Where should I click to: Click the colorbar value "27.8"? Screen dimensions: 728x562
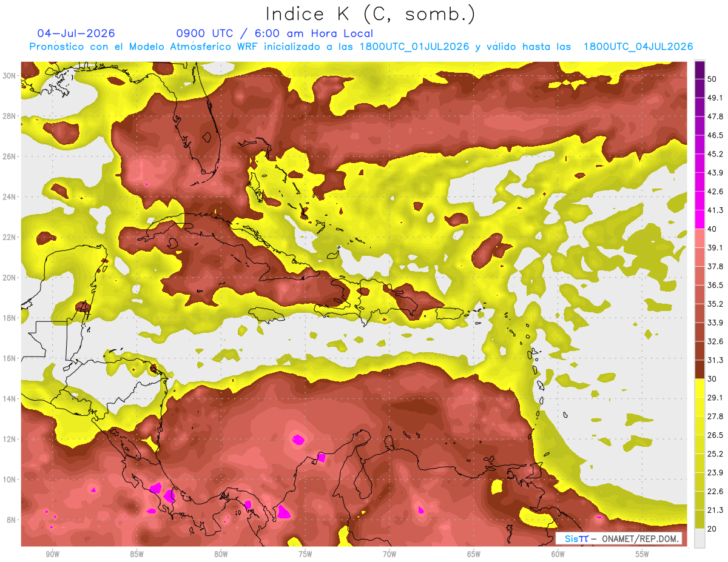[x=716, y=416]
